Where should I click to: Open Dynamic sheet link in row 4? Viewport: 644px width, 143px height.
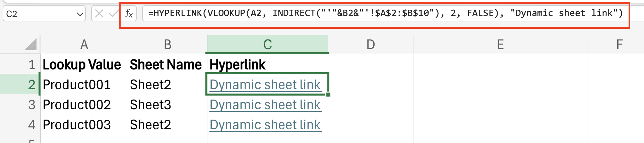pos(265,125)
